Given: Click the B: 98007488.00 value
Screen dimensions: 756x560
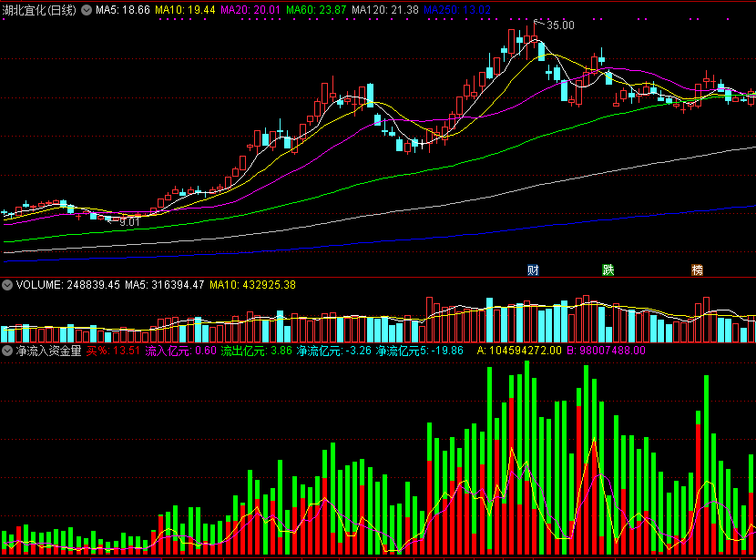Looking at the screenshot, I should pyautogui.click(x=606, y=351).
